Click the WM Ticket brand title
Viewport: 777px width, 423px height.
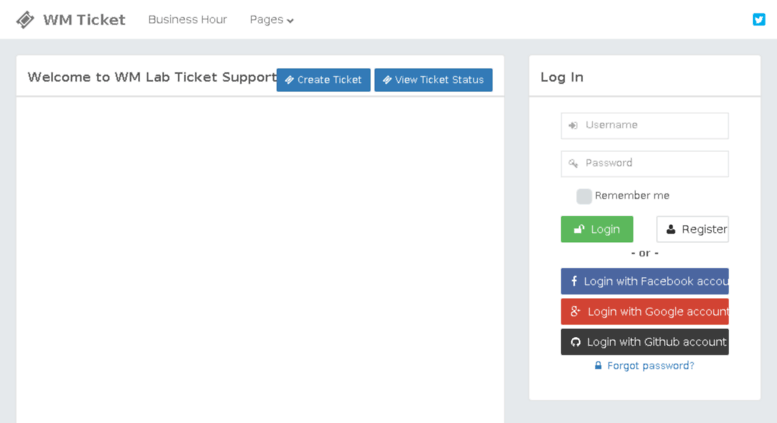[84, 20]
